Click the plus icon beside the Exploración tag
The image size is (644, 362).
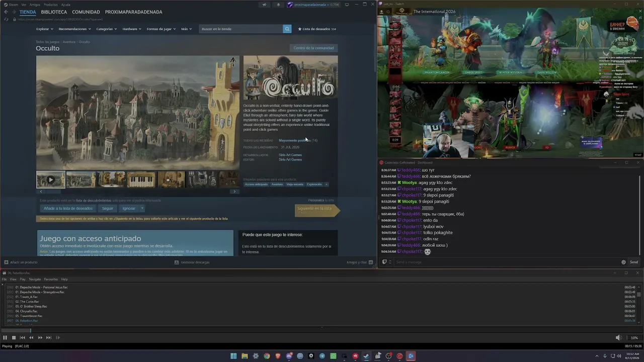click(327, 185)
